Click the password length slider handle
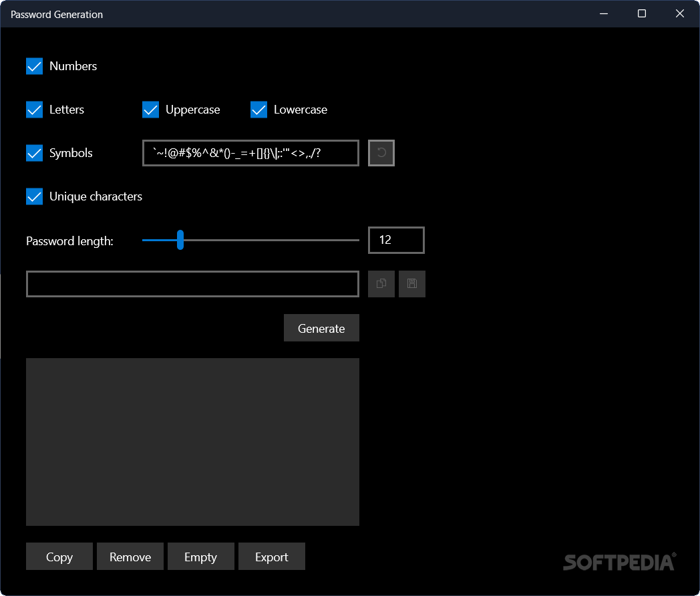 pos(180,240)
